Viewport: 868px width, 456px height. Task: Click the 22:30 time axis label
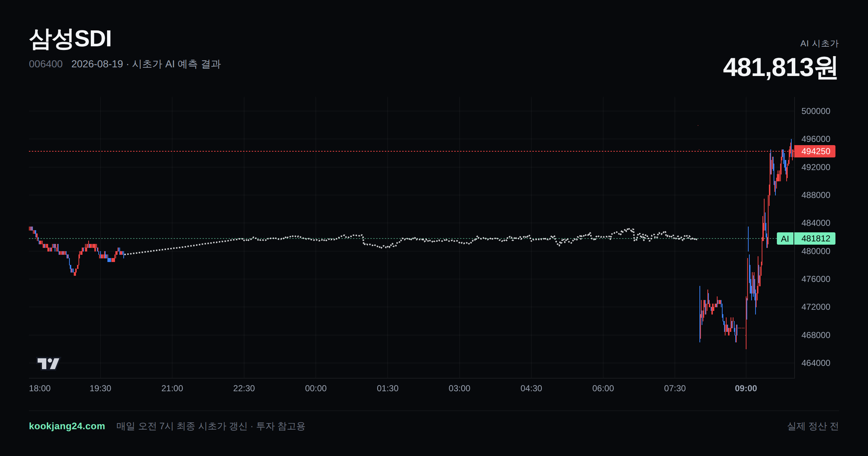[x=244, y=388]
